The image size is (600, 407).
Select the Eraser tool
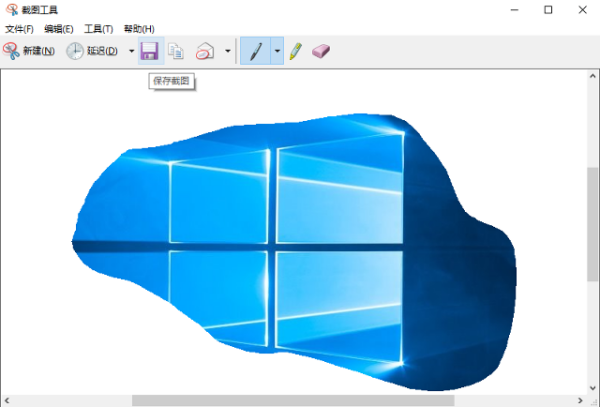click(x=321, y=51)
